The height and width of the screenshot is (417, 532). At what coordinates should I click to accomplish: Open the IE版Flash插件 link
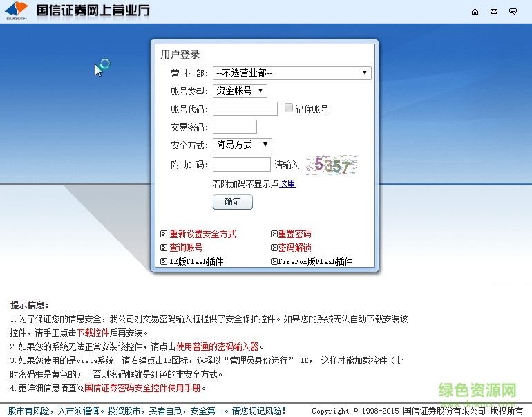pyautogui.click(x=196, y=261)
